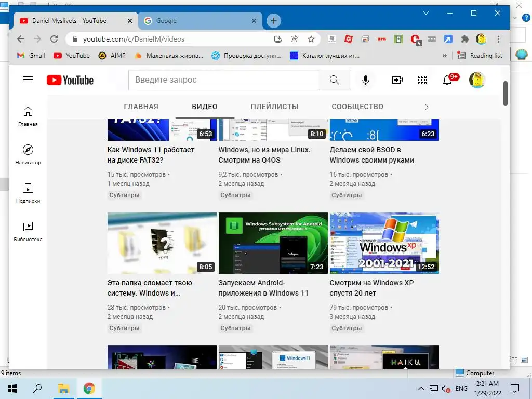Open the YouTube apps grid icon

click(x=422, y=80)
